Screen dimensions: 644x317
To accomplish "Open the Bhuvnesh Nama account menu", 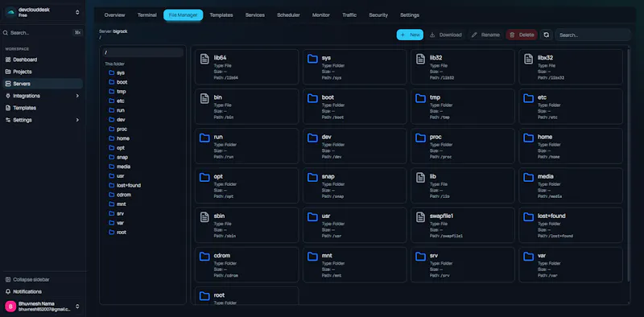I will click(x=43, y=307).
